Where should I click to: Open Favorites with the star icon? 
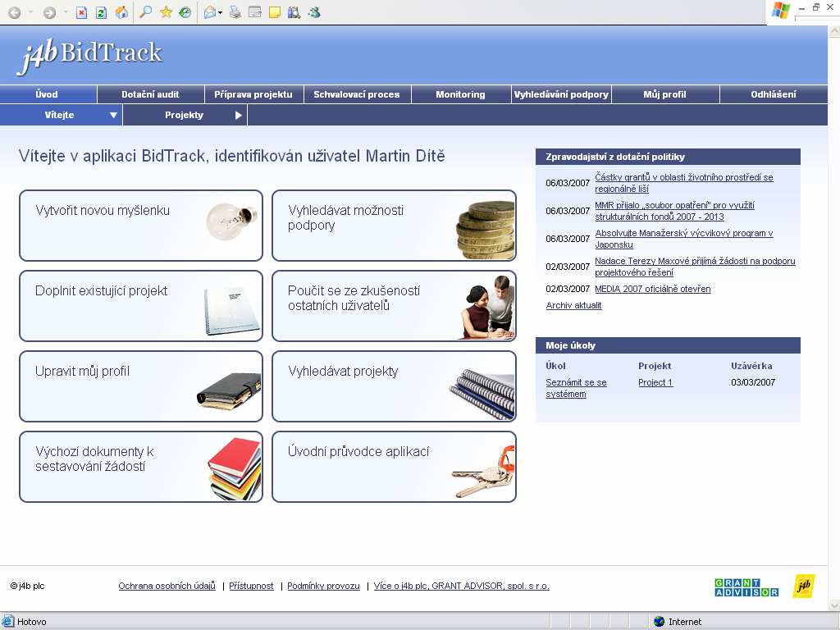click(166, 12)
